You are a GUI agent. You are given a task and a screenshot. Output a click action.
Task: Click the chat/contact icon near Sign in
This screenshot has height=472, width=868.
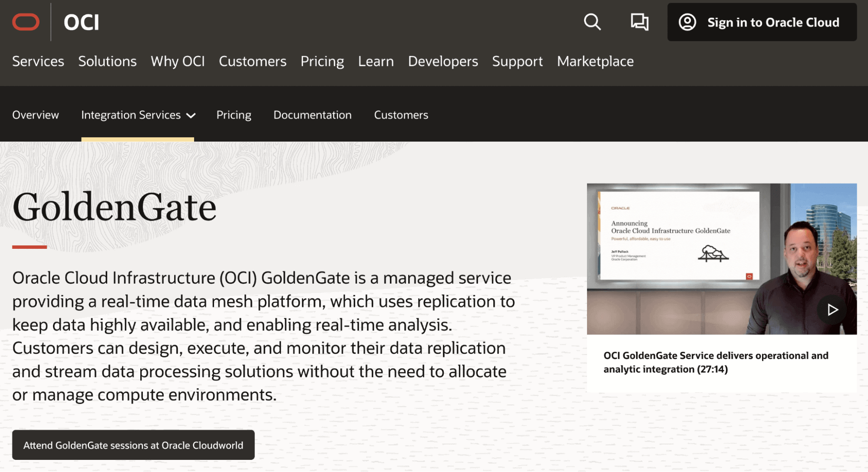click(x=640, y=22)
